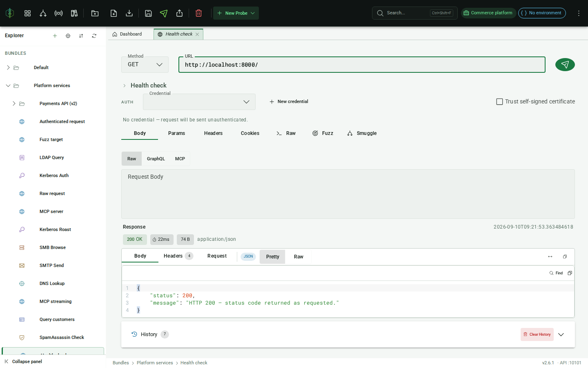Click Clear History button
Viewport: 588px width, 368px height.
pyautogui.click(x=537, y=334)
